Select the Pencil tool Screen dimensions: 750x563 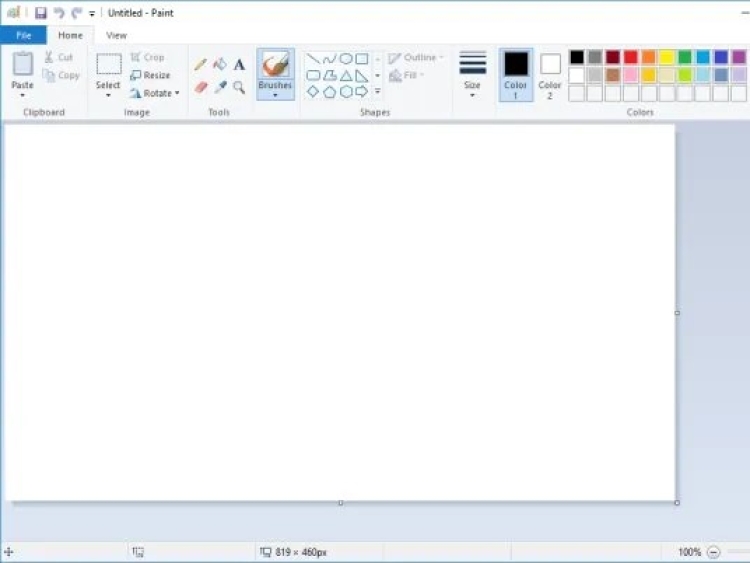tap(200, 64)
